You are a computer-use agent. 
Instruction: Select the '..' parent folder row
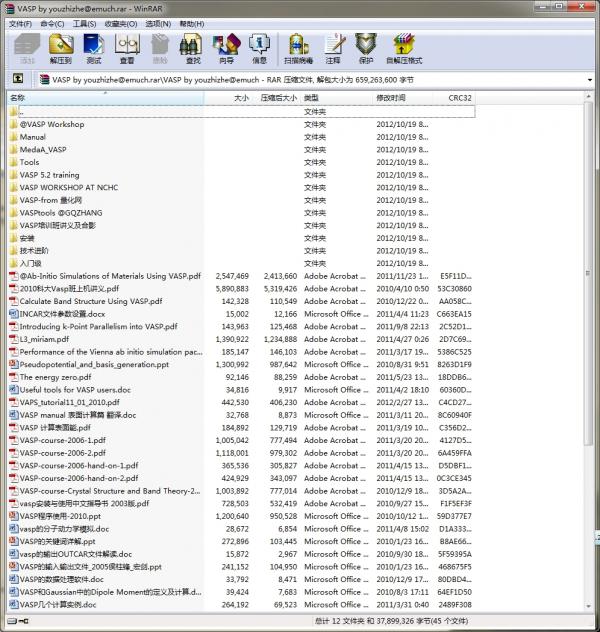241,112
